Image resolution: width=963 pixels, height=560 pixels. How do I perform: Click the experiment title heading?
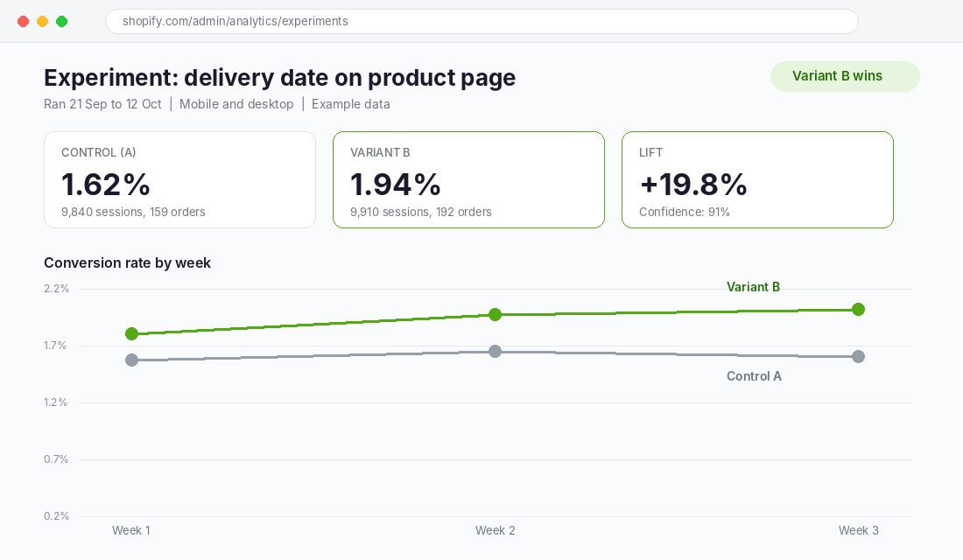click(280, 78)
